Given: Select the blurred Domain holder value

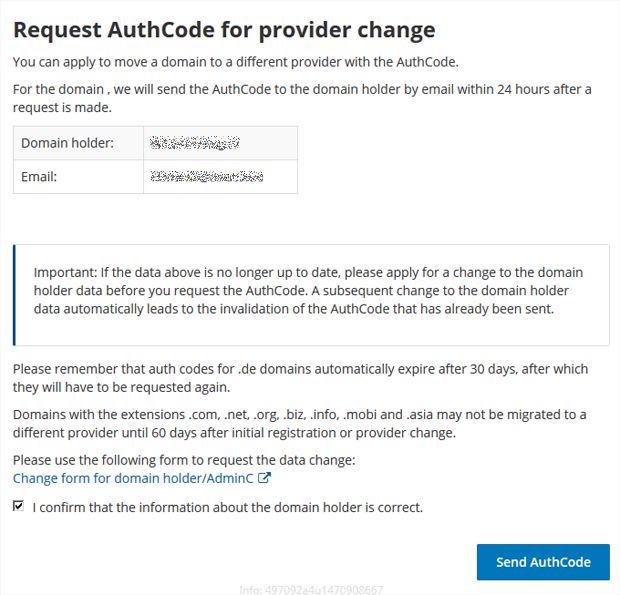Looking at the screenshot, I should point(195,143).
